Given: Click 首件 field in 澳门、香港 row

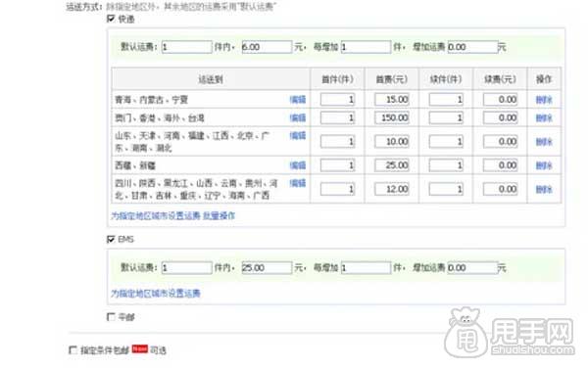Looking at the screenshot, I should (x=337, y=118).
